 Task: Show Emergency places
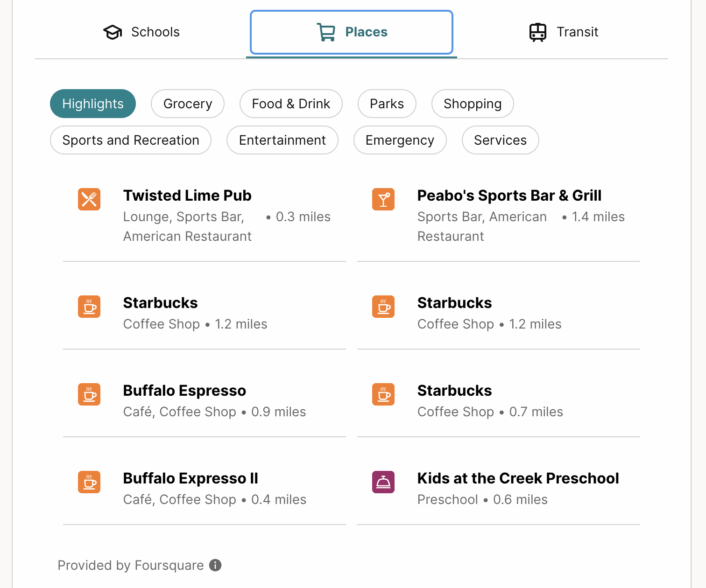[400, 140]
